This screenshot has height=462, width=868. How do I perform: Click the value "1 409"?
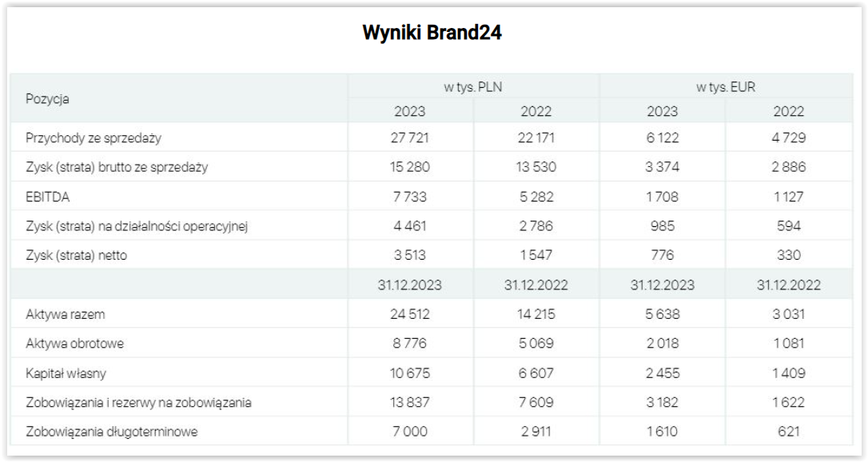point(788,373)
